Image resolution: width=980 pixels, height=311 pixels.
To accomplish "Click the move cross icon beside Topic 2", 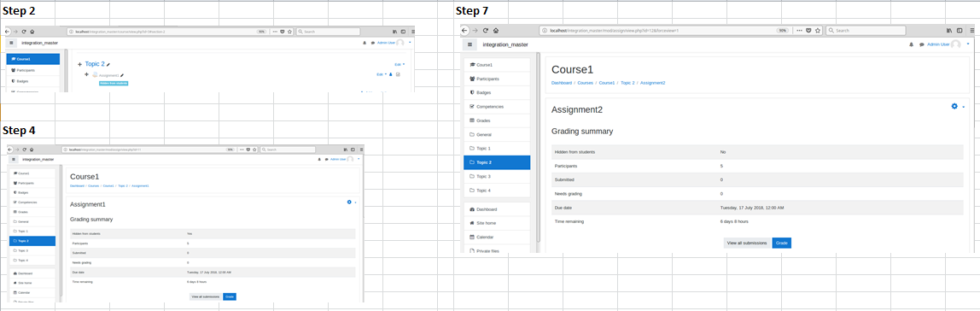I will coord(80,64).
